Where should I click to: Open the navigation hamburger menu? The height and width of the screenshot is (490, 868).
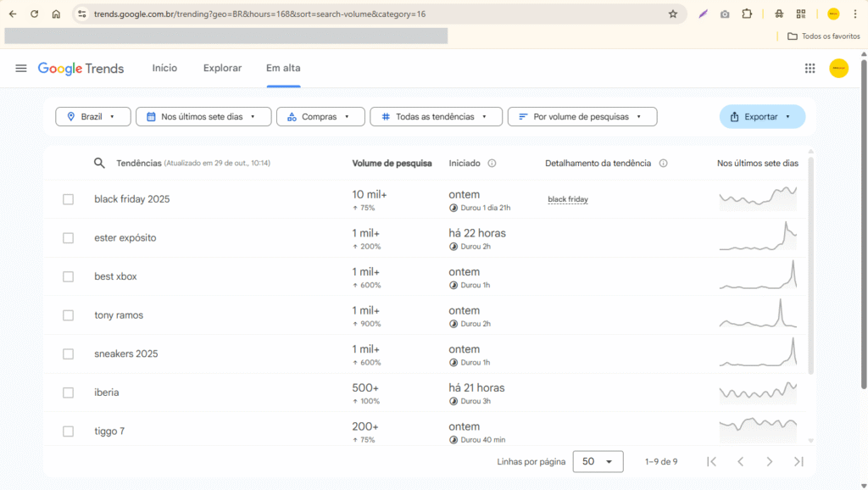coord(21,68)
